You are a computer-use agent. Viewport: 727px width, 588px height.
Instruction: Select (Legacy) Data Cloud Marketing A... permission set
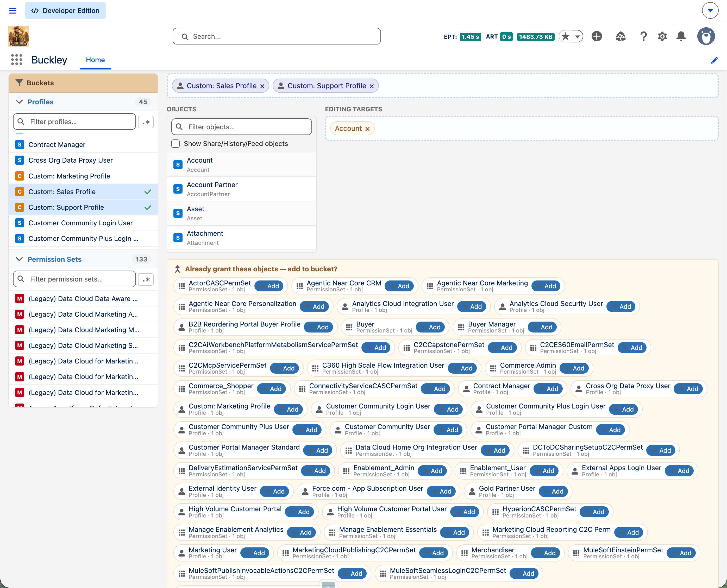click(x=83, y=314)
